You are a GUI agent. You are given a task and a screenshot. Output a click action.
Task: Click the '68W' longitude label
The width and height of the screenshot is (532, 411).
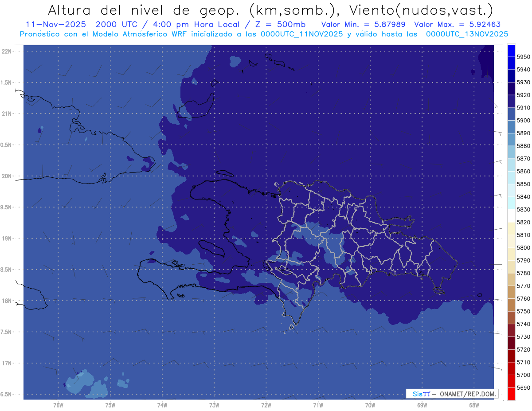tap(474, 405)
